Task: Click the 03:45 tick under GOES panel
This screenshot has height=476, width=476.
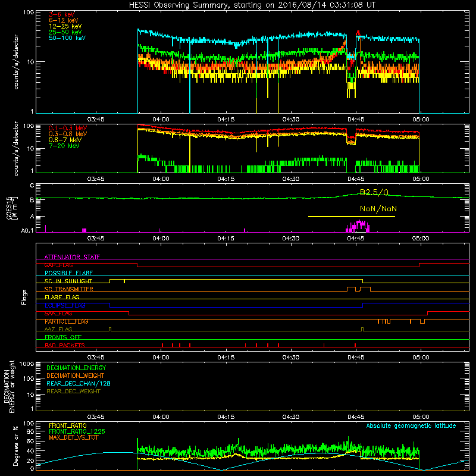Action: pyautogui.click(x=96, y=239)
